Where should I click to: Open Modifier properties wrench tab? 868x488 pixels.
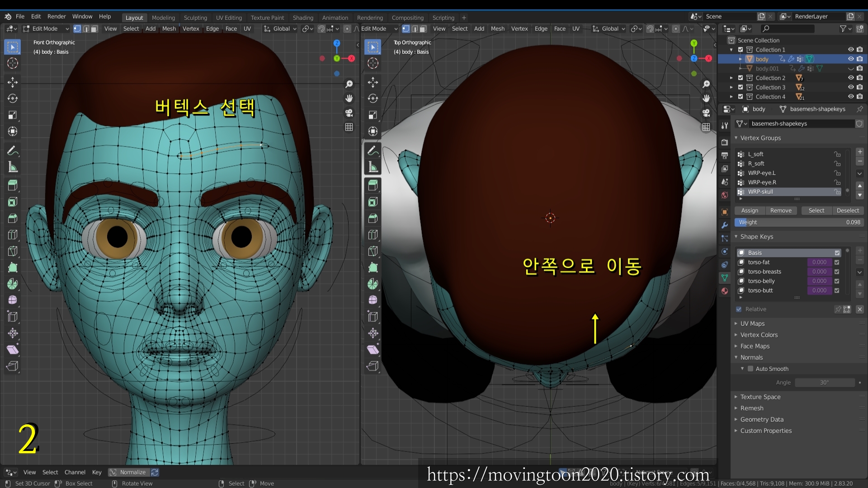click(725, 225)
